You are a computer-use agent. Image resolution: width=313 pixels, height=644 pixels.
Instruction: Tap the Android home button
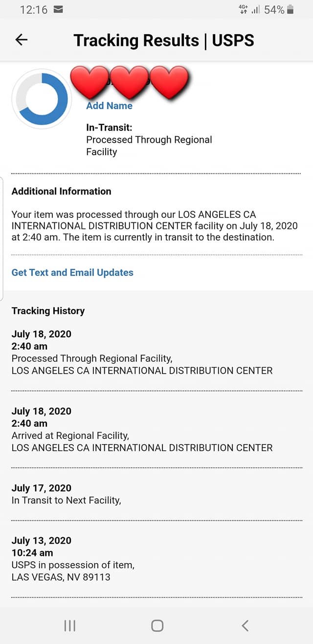157,625
